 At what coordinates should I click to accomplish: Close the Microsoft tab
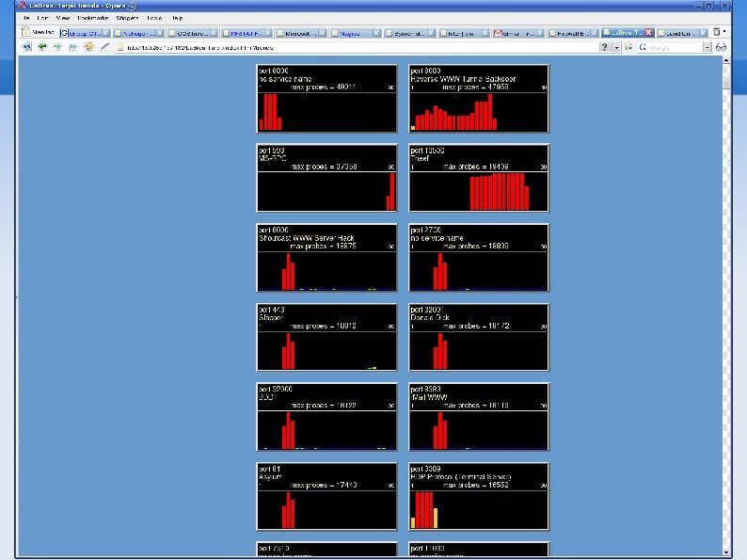(x=322, y=33)
